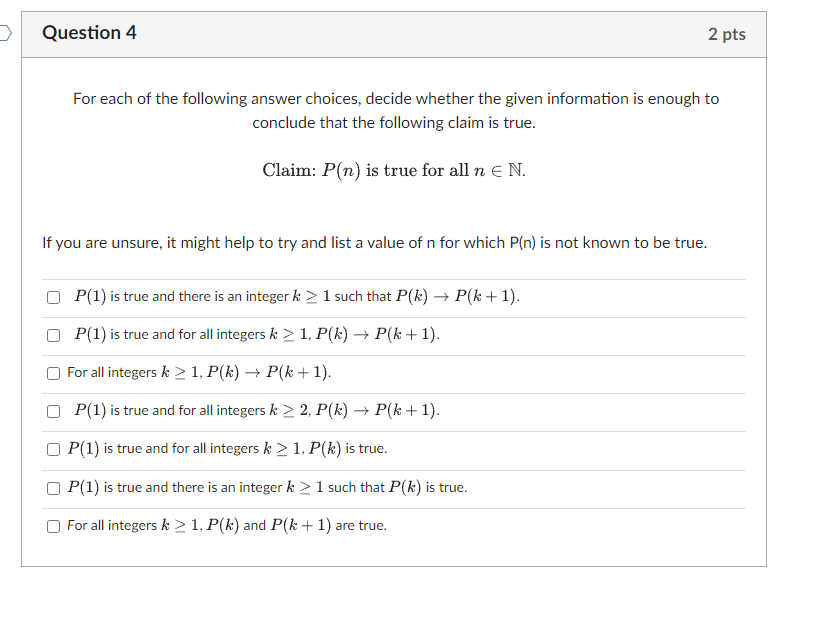Viewport: 821px width, 619px height.
Task: Check the first answer choice checkbox
Action: tap(53, 296)
